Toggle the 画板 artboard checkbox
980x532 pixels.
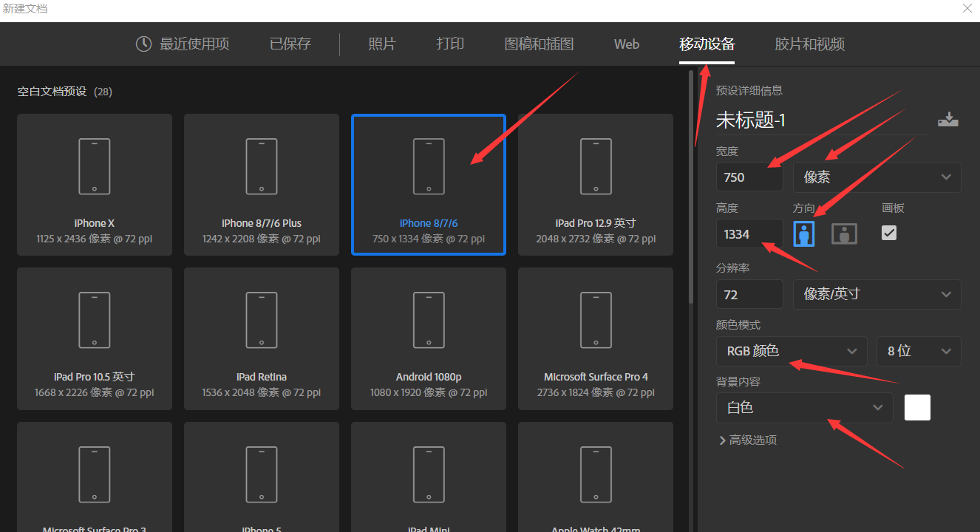coord(889,233)
